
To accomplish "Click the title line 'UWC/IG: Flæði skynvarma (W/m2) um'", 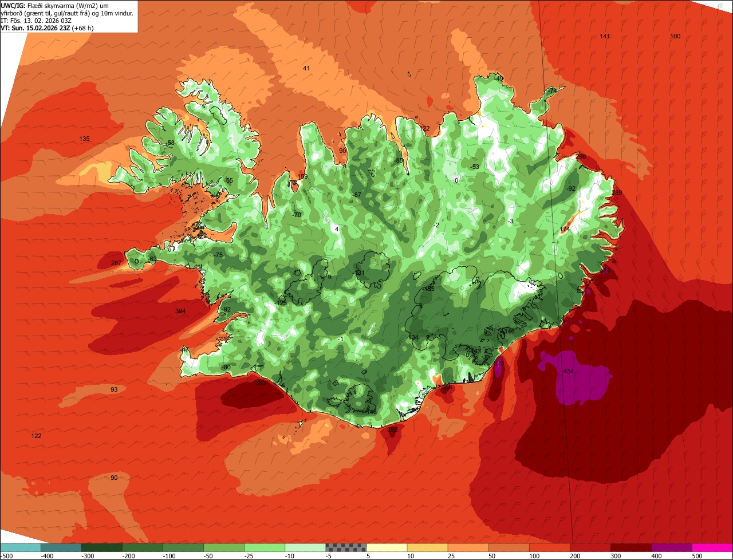I will click(55, 5).
